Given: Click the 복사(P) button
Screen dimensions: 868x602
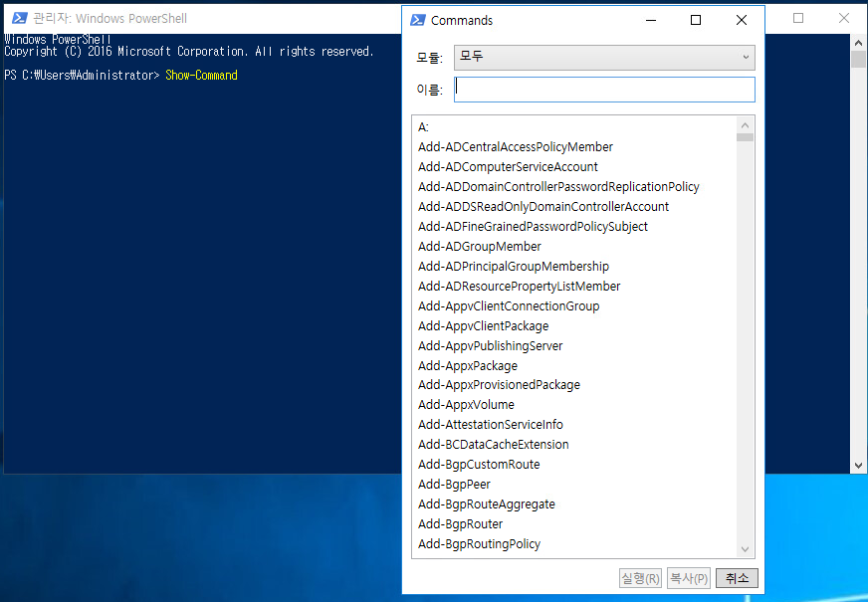Looking at the screenshot, I should 689,578.
